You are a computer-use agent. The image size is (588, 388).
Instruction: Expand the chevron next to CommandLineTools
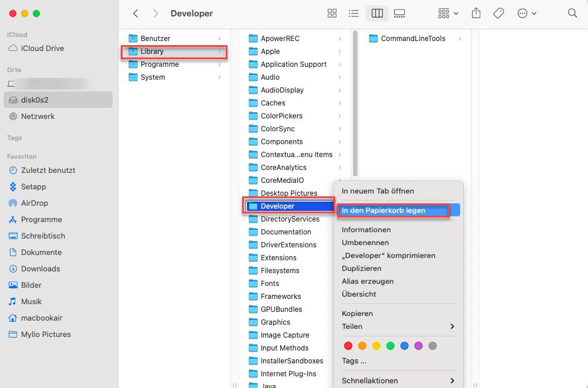click(x=460, y=39)
